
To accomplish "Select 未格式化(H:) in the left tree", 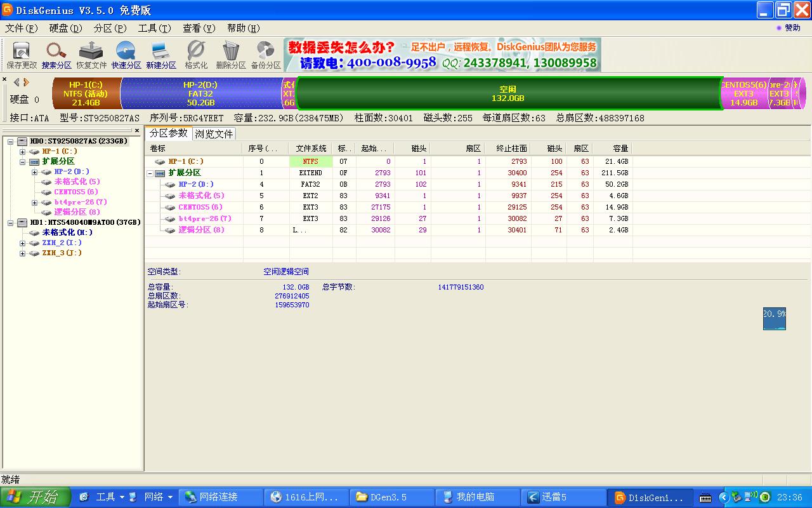I will pos(67,232).
